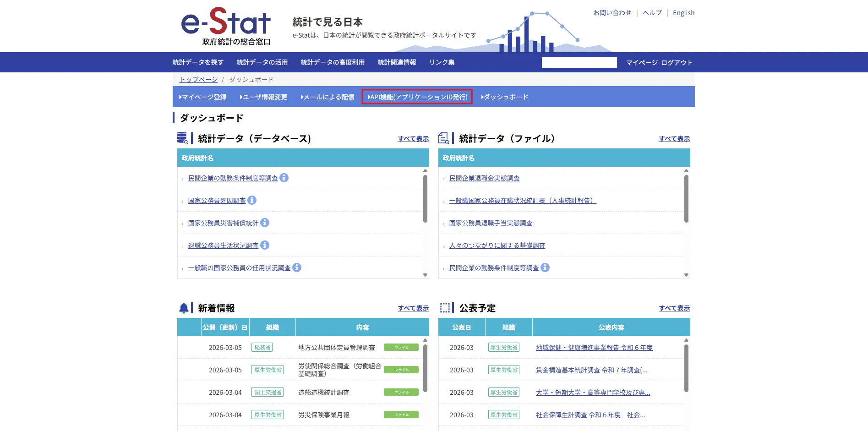The height and width of the screenshot is (431, 868).
Task: Go to マイページ in the nav bar
Action: [x=642, y=63]
